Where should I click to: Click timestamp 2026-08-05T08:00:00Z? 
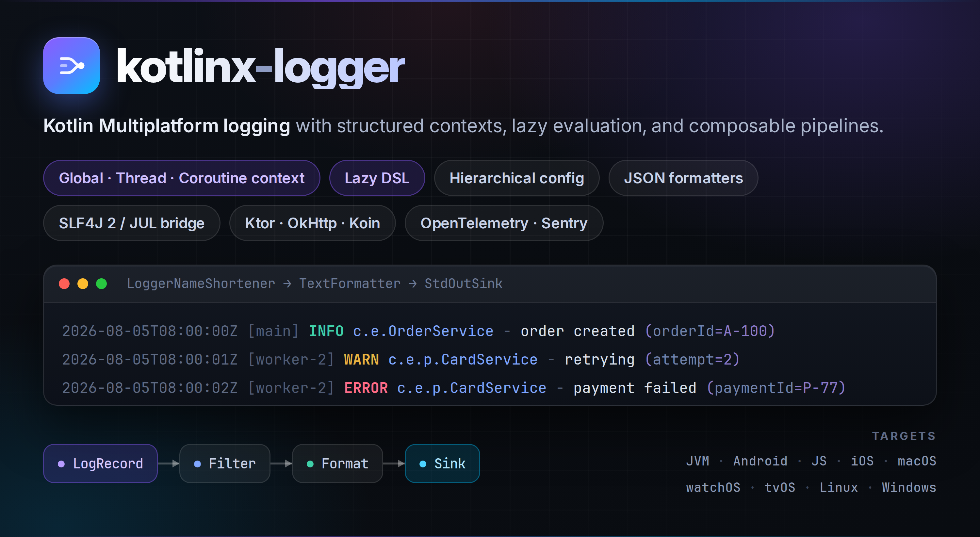(x=150, y=331)
